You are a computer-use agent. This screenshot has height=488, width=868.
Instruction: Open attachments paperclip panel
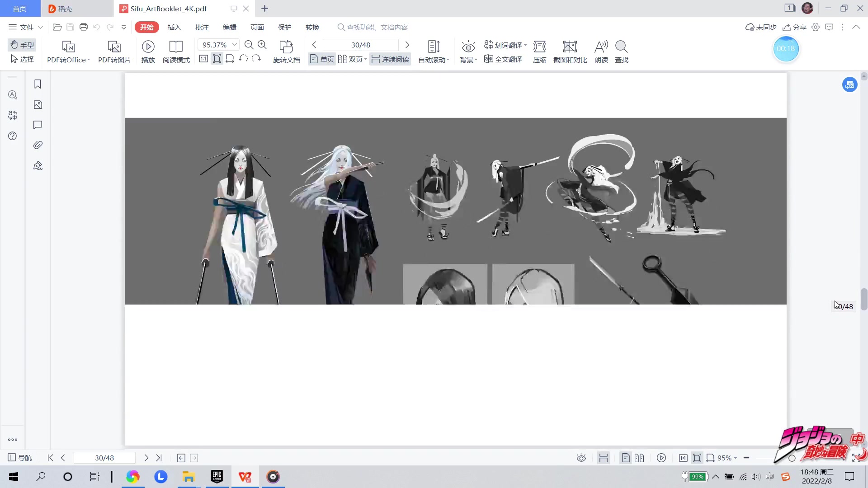click(38, 145)
